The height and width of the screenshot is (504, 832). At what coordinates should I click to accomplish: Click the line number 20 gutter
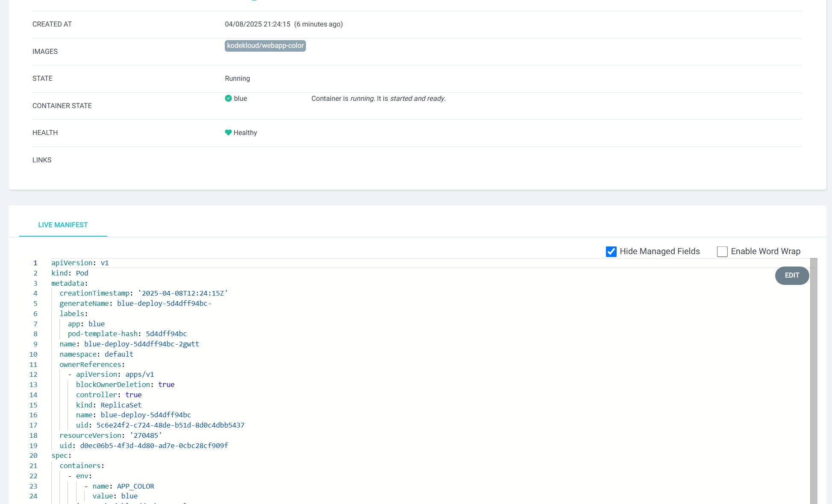33,455
